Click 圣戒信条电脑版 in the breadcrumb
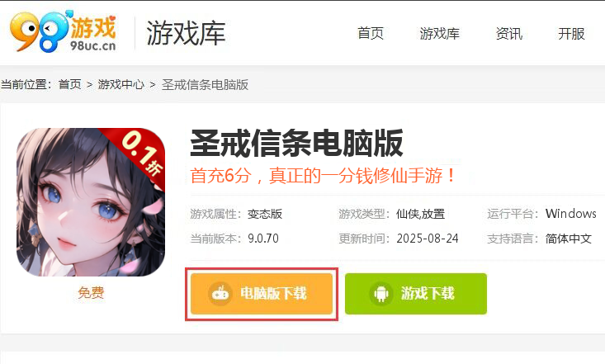This screenshot has height=364, width=605. pyautogui.click(x=205, y=84)
